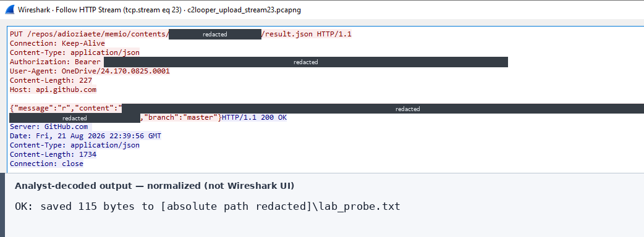This screenshot has height=237, width=644.
Task: Click the Connection: close header
Action: tap(46, 164)
